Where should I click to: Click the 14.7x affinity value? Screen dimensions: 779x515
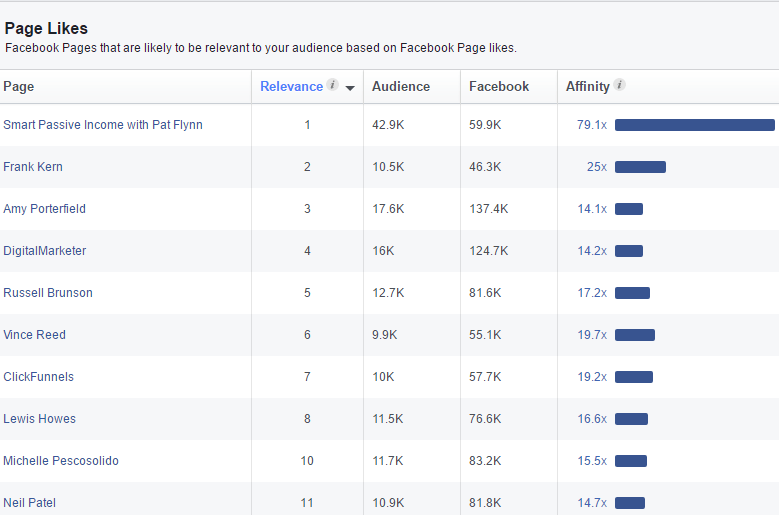pos(592,503)
